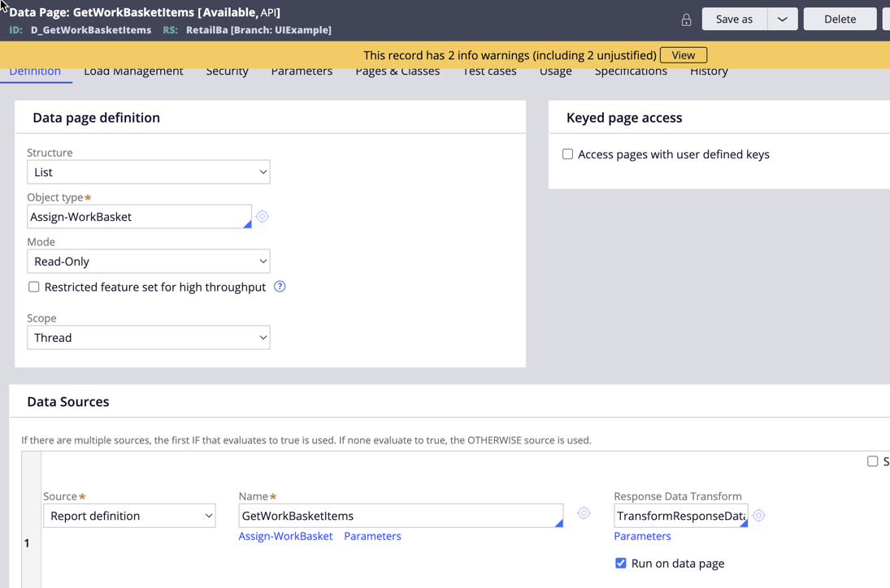Image resolution: width=890 pixels, height=588 pixels.
Task: Open the Assign-WorkBasket link under Name
Action: (285, 536)
